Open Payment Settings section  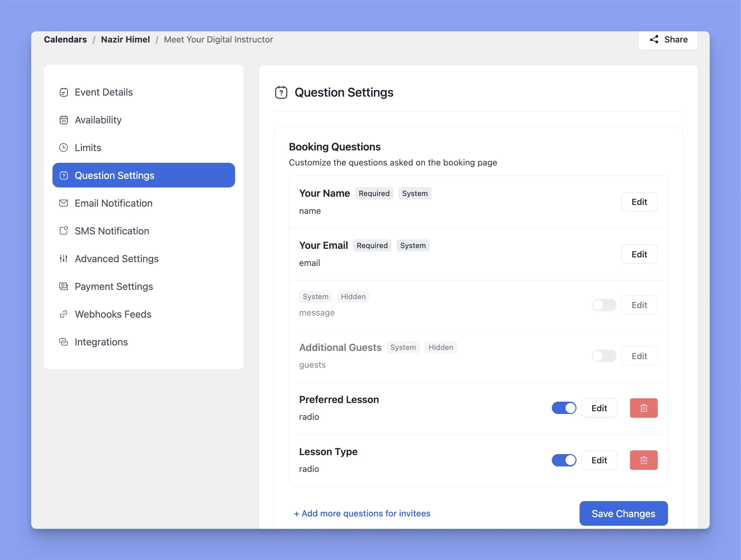tap(113, 287)
